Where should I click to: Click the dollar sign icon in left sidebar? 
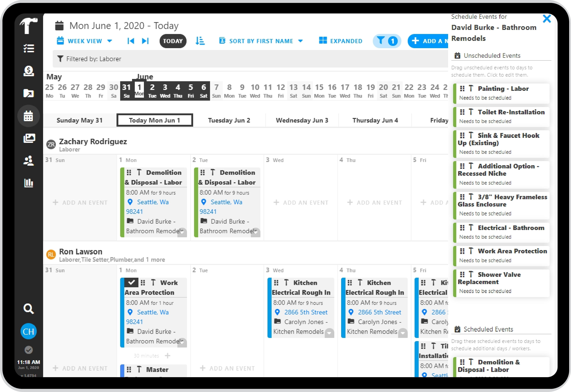coord(28,71)
